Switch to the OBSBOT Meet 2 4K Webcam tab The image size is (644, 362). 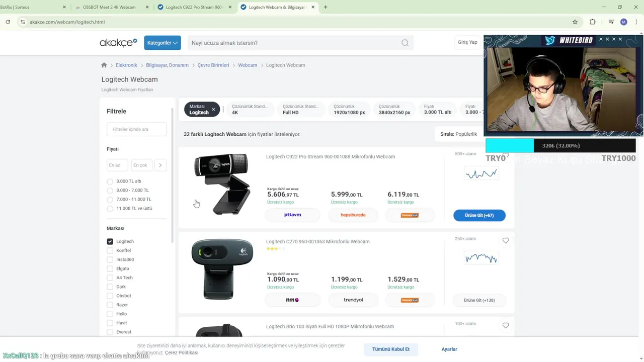[112, 7]
